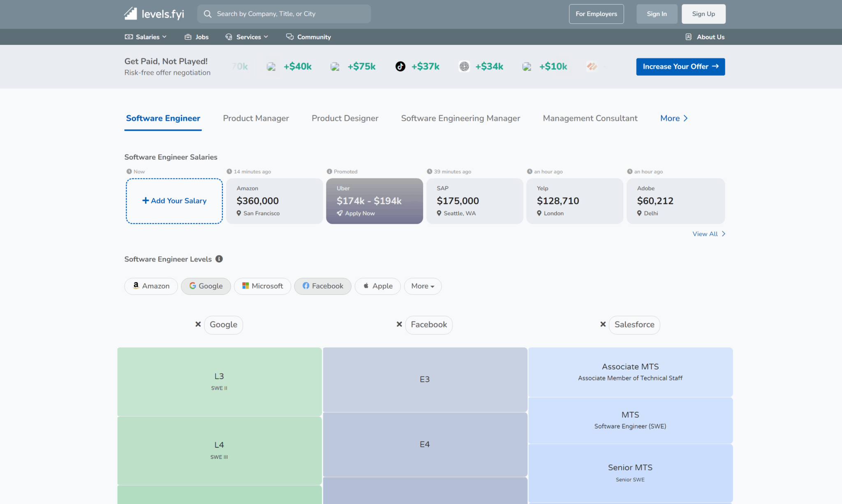Click the clock icon beside 14 minutes ago
The height and width of the screenshot is (504, 842).
(x=229, y=171)
